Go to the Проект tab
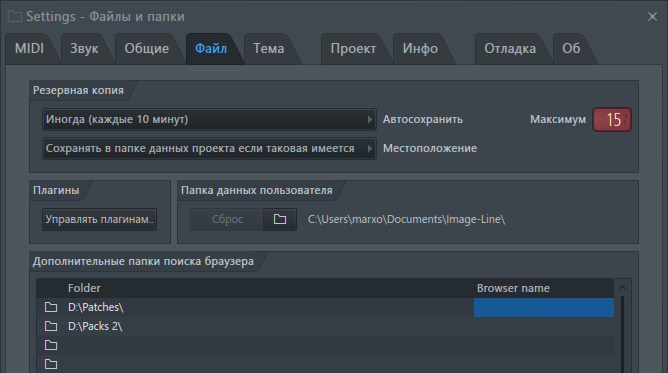Screen dimensions: 668x373 coord(353,49)
